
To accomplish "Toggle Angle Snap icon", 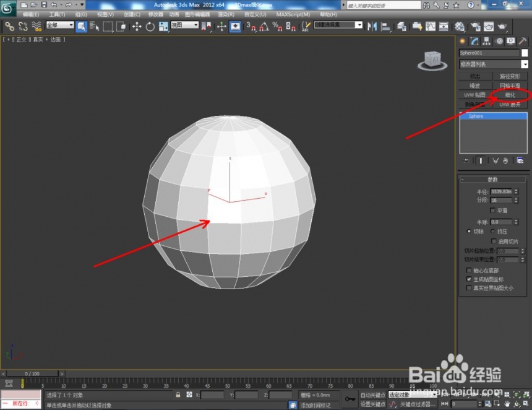I will coord(264,26).
